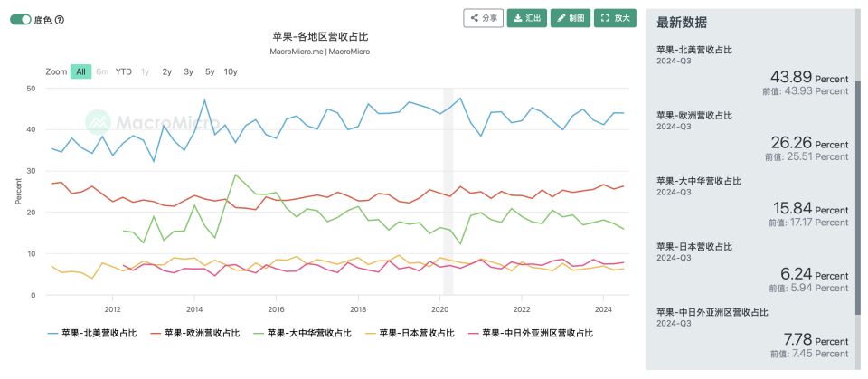868x379 pixels.
Task: Click the gray shaded 2020 recession band
Action: (x=448, y=191)
